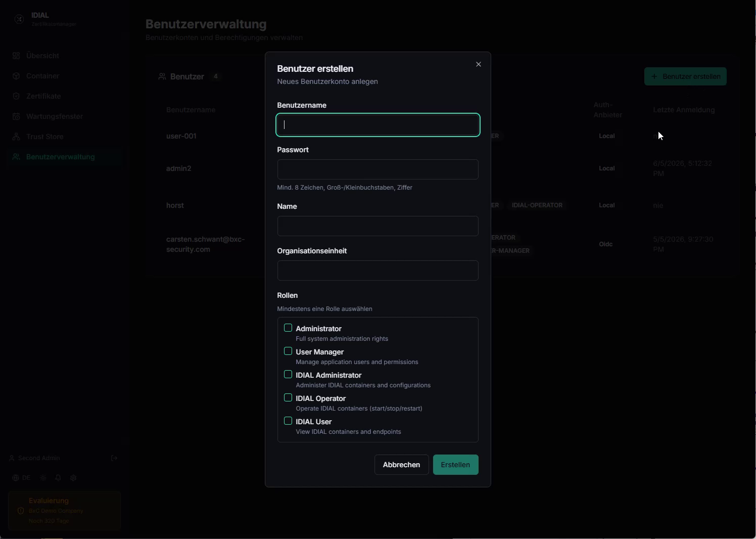Open settings via the gear icon
756x539 pixels.
point(73,478)
